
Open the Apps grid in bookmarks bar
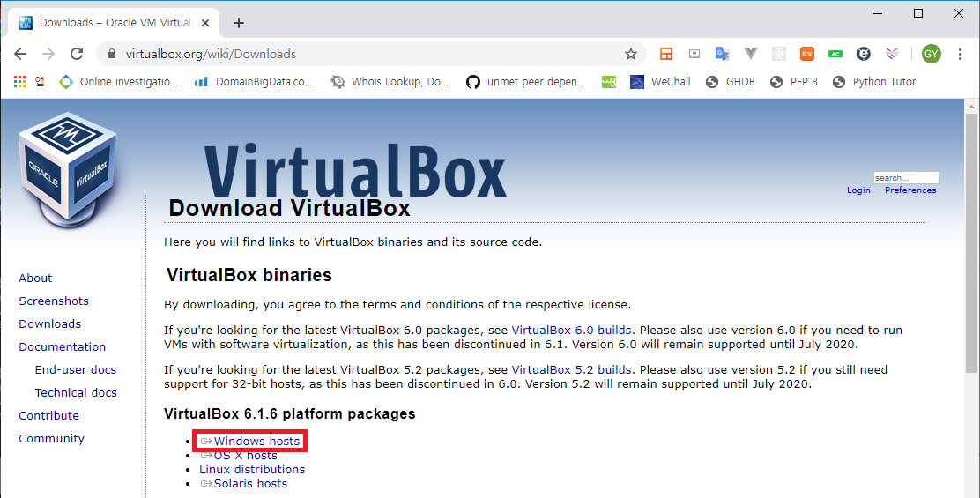point(20,81)
